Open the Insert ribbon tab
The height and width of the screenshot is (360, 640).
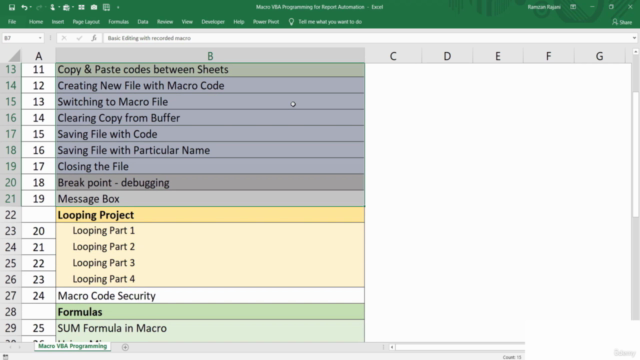click(x=58, y=22)
